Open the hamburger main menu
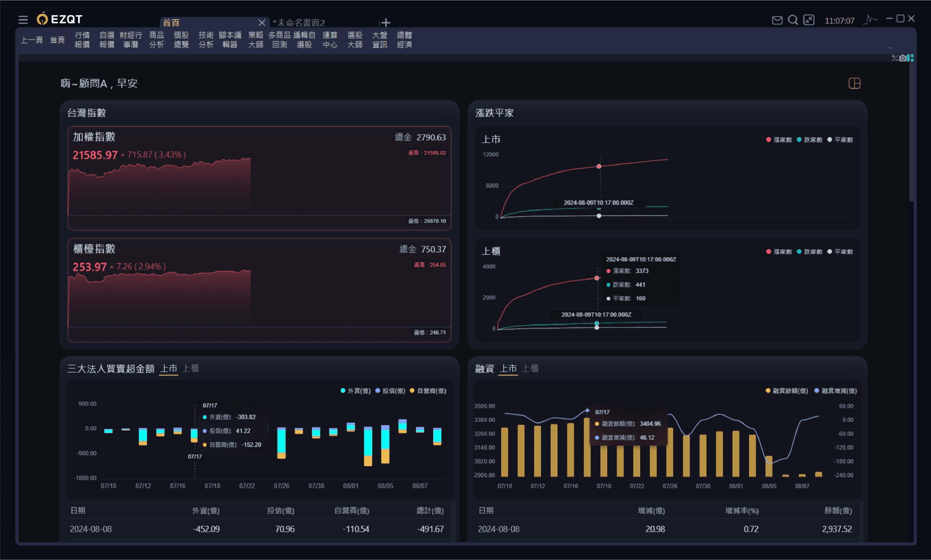This screenshot has height=560, width=931. tap(23, 20)
